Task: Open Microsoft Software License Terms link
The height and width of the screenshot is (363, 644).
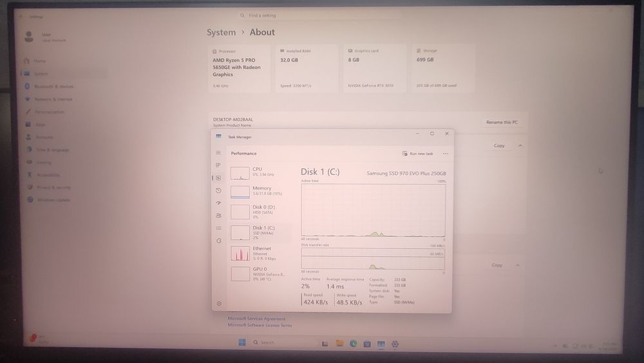Action: [260, 325]
